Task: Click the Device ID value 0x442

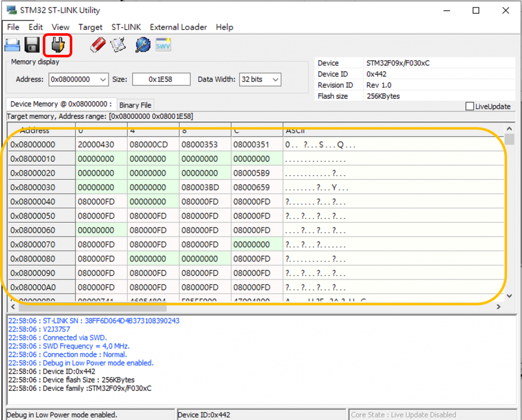Action: 377,74
